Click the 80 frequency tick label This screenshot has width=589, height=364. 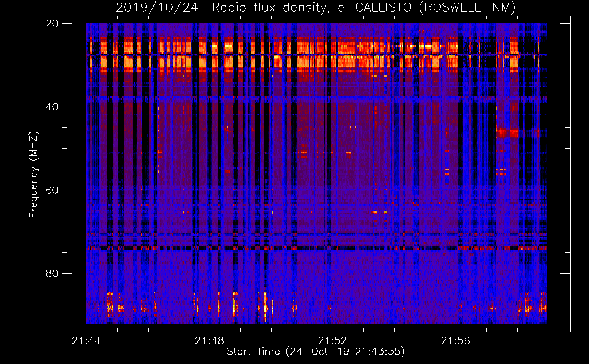[x=52, y=273]
